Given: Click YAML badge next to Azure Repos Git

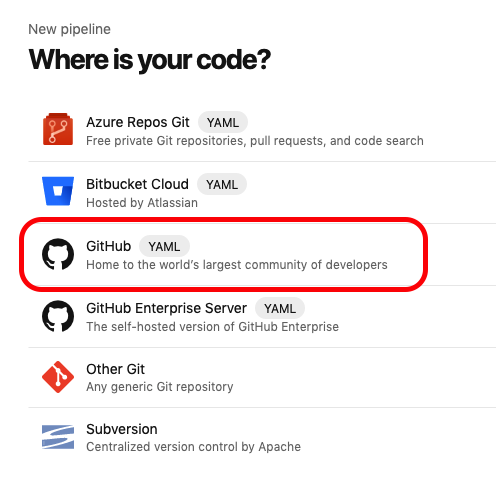Looking at the screenshot, I should tap(223, 122).
